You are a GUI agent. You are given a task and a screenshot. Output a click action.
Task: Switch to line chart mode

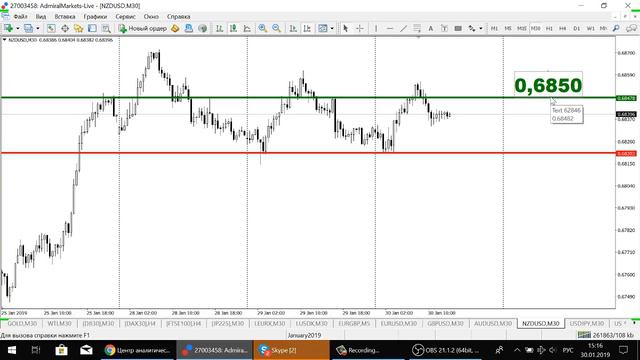pos(247,28)
